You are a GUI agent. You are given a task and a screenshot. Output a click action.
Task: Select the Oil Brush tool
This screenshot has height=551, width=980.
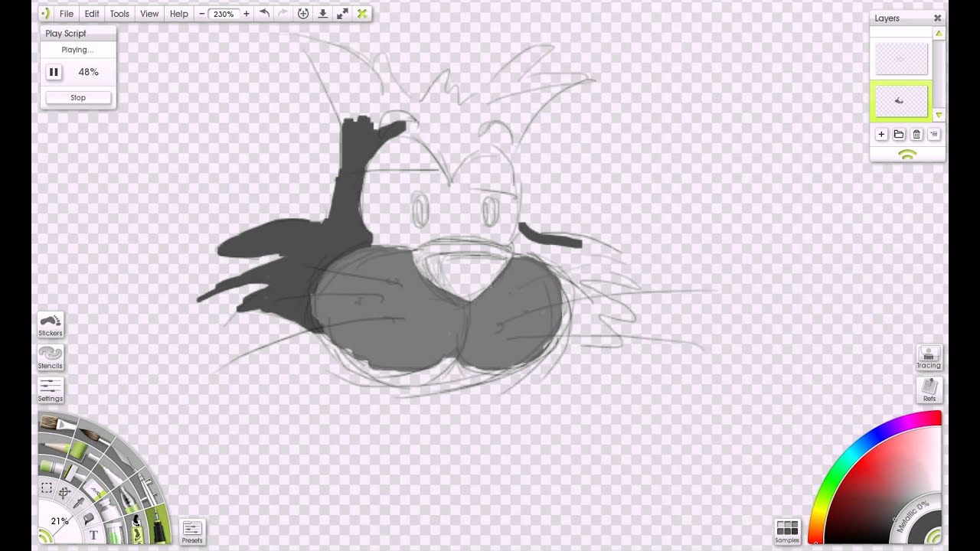(57, 424)
